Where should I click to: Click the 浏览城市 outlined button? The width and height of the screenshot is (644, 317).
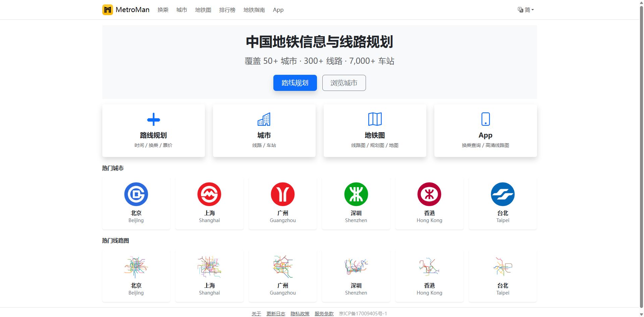click(344, 83)
